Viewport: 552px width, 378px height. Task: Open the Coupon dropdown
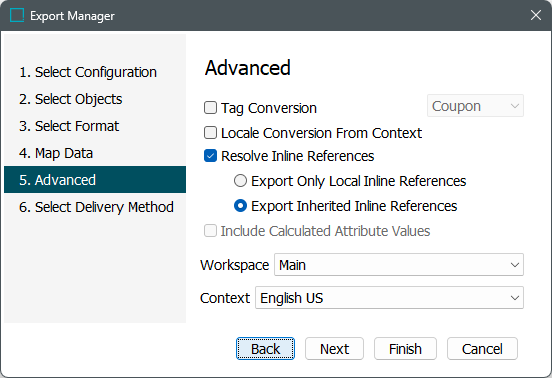(475, 106)
